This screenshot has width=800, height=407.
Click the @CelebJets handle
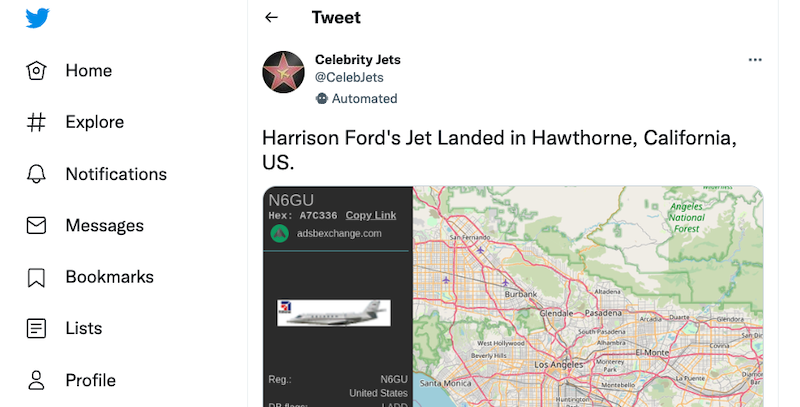(x=349, y=78)
